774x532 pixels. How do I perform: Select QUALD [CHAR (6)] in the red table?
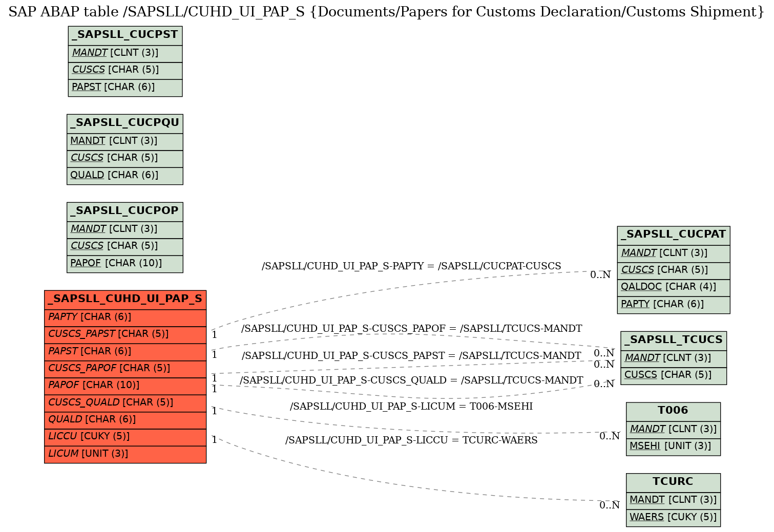[125, 420]
